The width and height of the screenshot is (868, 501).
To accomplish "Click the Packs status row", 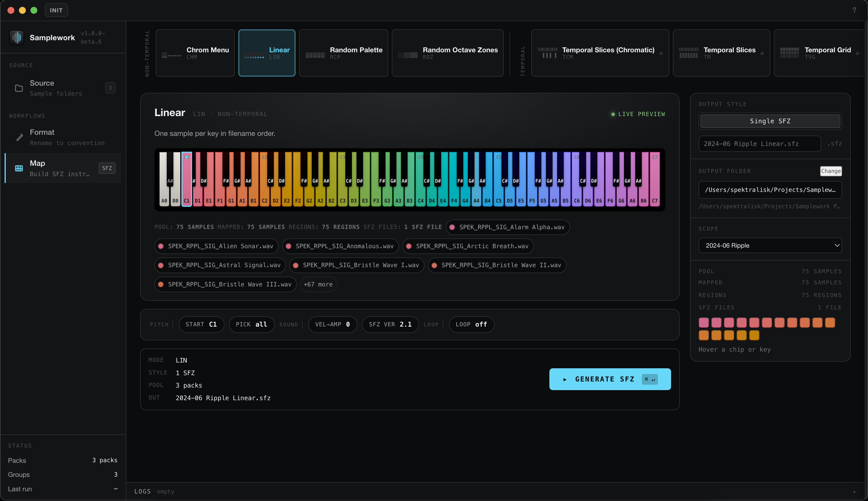I will tap(63, 460).
